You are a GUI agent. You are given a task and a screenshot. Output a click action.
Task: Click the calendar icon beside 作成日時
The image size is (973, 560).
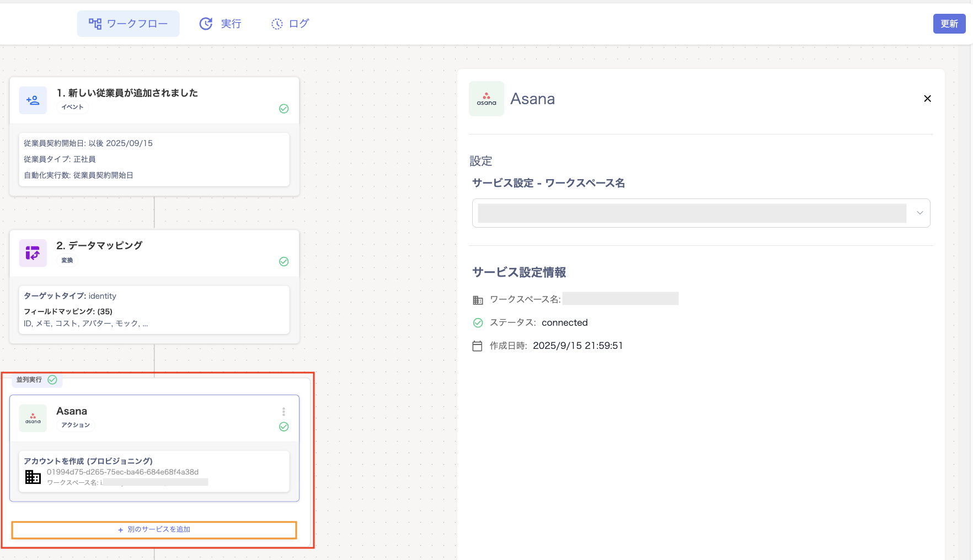click(x=478, y=346)
